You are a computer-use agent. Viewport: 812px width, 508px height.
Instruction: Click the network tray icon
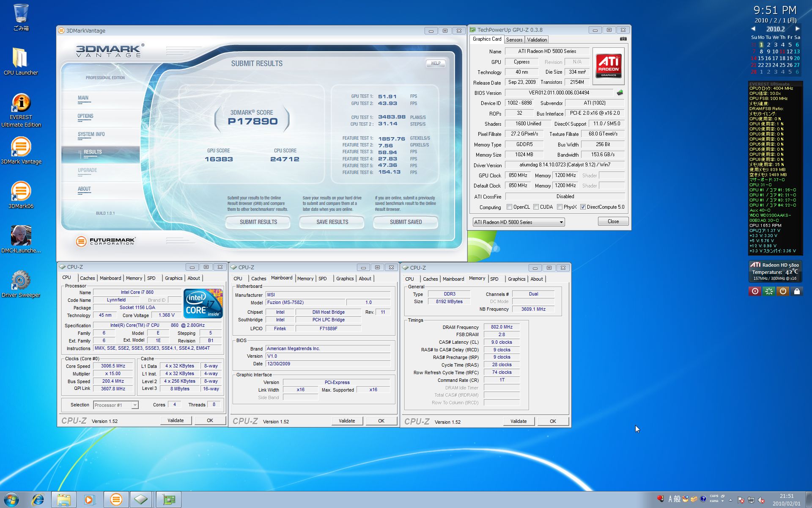coord(751,500)
